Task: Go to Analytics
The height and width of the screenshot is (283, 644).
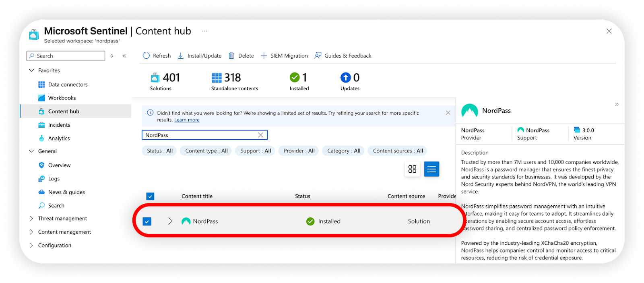Action: point(59,138)
